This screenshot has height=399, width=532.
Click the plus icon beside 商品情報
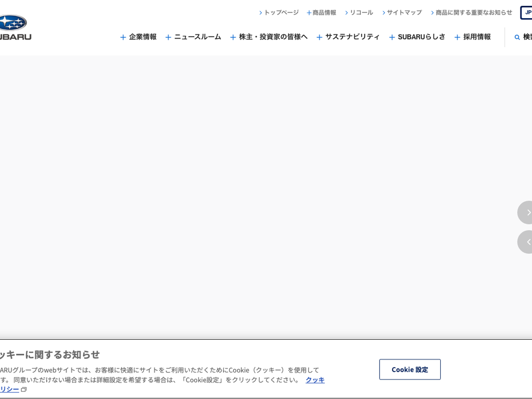pos(309,13)
